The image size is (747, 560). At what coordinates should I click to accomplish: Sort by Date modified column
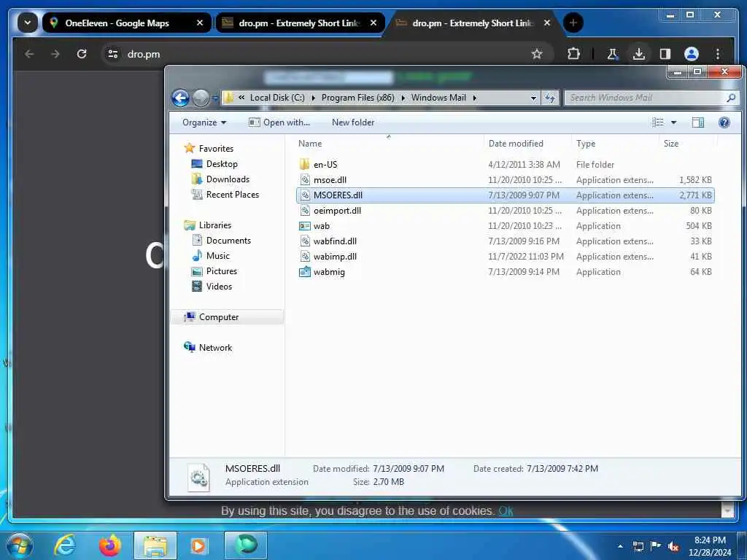click(527, 144)
